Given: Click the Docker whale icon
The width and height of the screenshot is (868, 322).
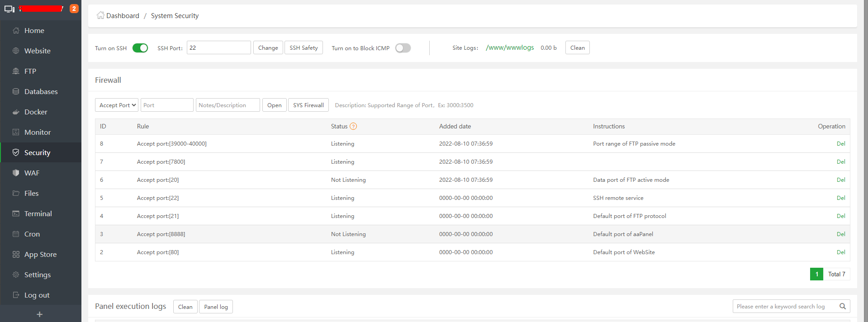Looking at the screenshot, I should (x=16, y=112).
